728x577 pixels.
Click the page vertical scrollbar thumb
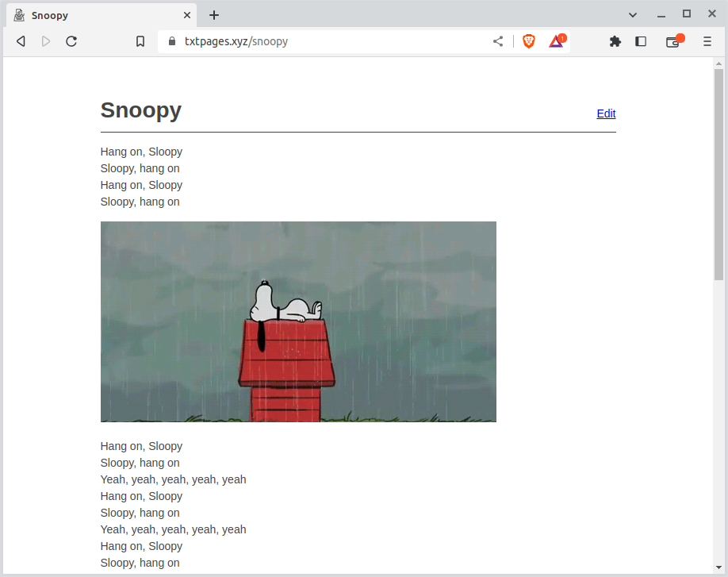(718, 175)
